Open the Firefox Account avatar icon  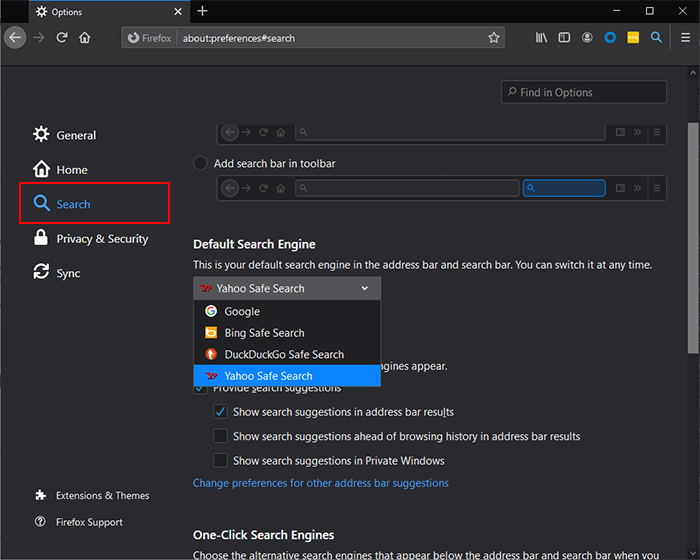click(x=587, y=38)
